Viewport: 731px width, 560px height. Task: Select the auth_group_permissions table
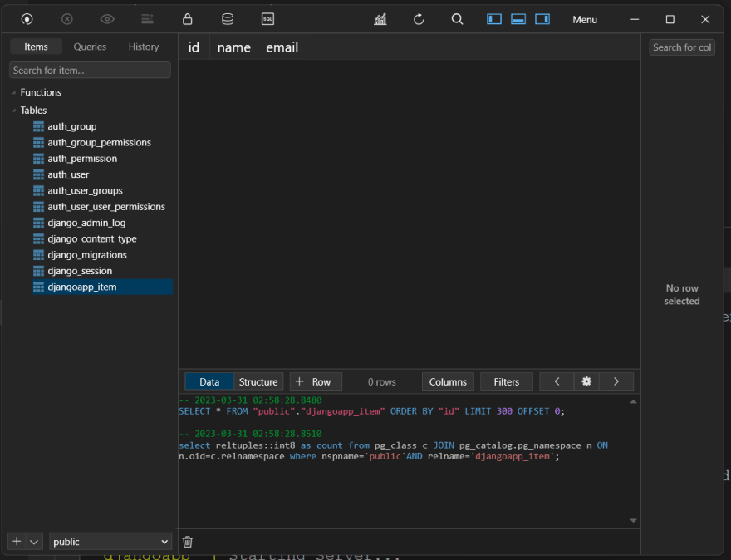(100, 143)
